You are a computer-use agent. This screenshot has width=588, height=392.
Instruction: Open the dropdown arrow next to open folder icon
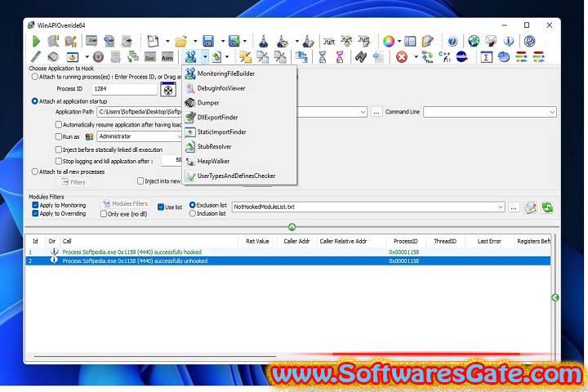tap(195, 42)
